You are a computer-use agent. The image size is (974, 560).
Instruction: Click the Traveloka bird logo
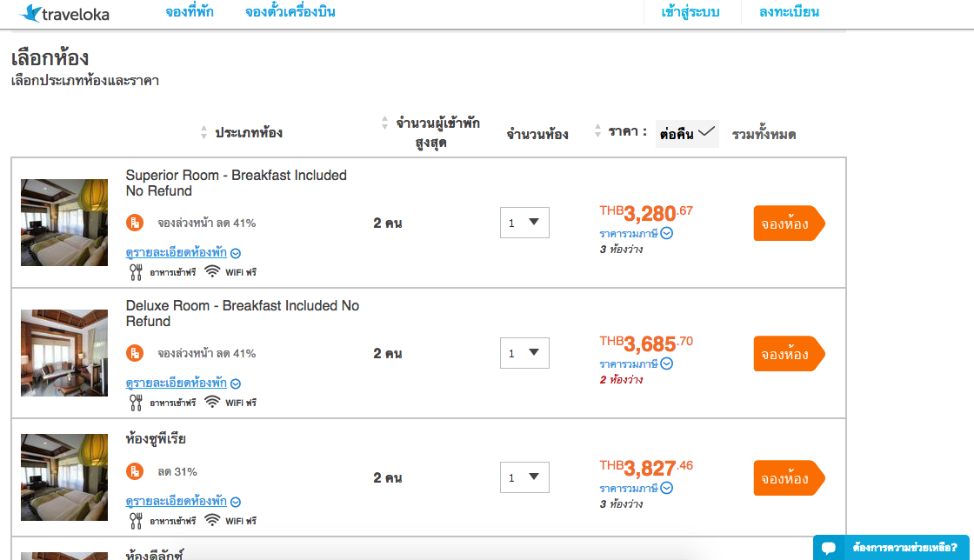pos(31,13)
